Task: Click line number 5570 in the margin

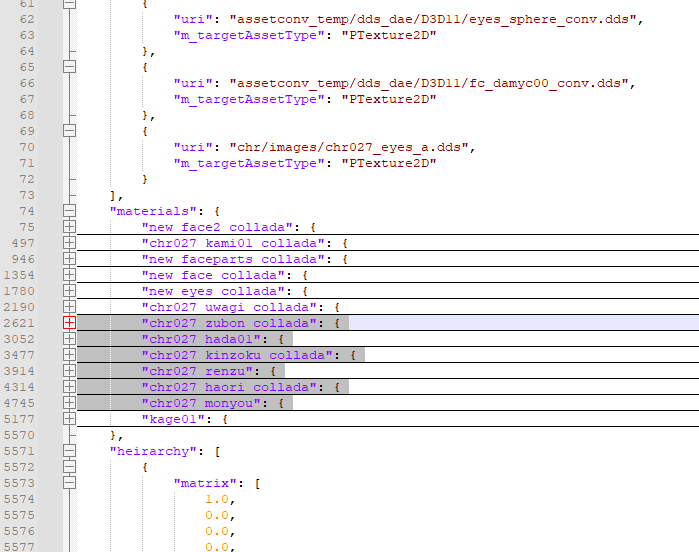Action: pos(19,435)
